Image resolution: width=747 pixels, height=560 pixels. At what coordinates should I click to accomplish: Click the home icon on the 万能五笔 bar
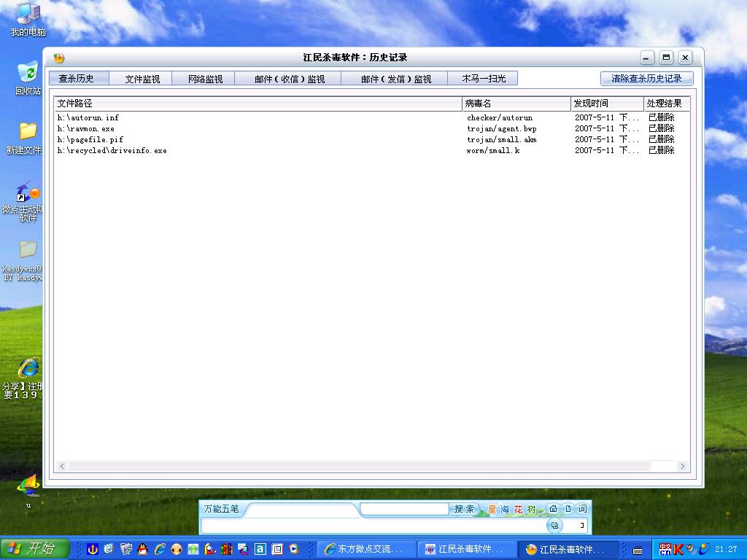(553, 508)
